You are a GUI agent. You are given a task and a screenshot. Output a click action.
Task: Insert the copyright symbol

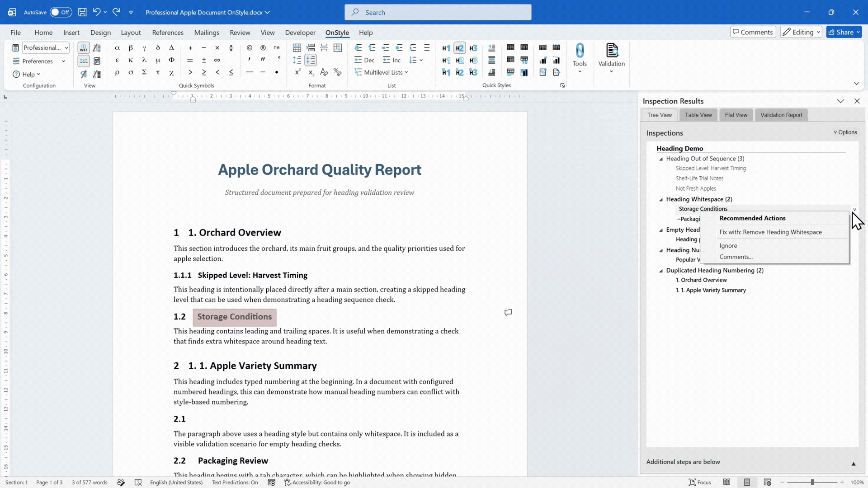[249, 48]
